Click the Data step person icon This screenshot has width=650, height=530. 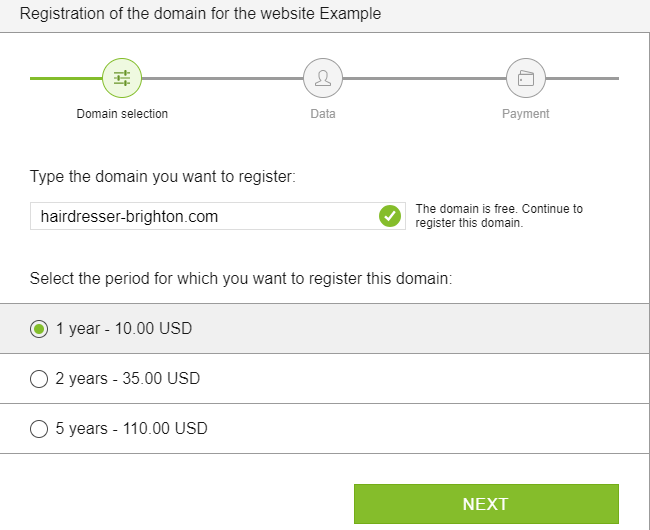click(323, 78)
